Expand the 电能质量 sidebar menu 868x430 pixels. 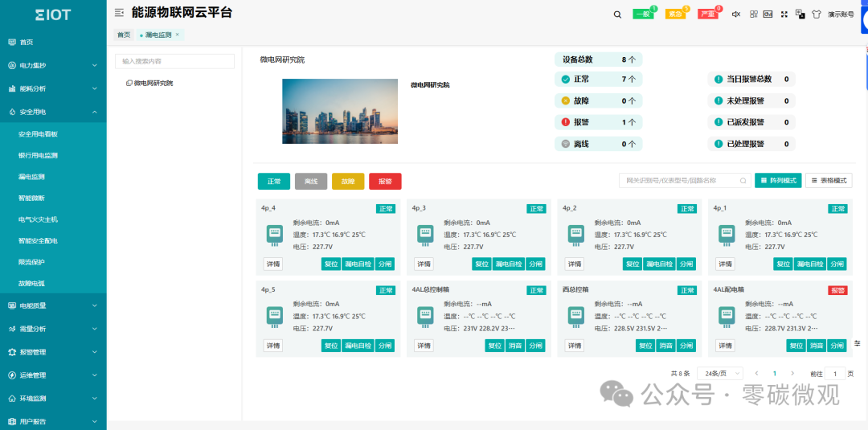pyautogui.click(x=53, y=305)
